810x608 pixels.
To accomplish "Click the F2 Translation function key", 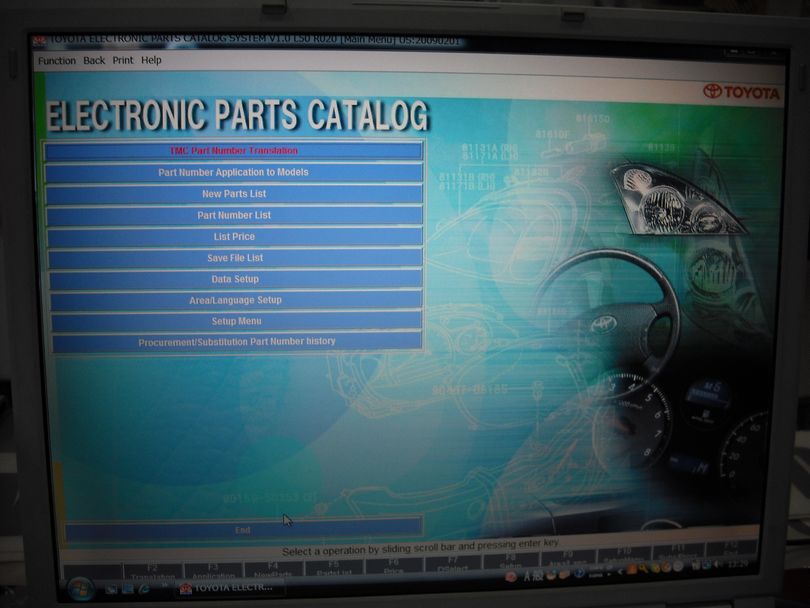I will tap(152, 571).
